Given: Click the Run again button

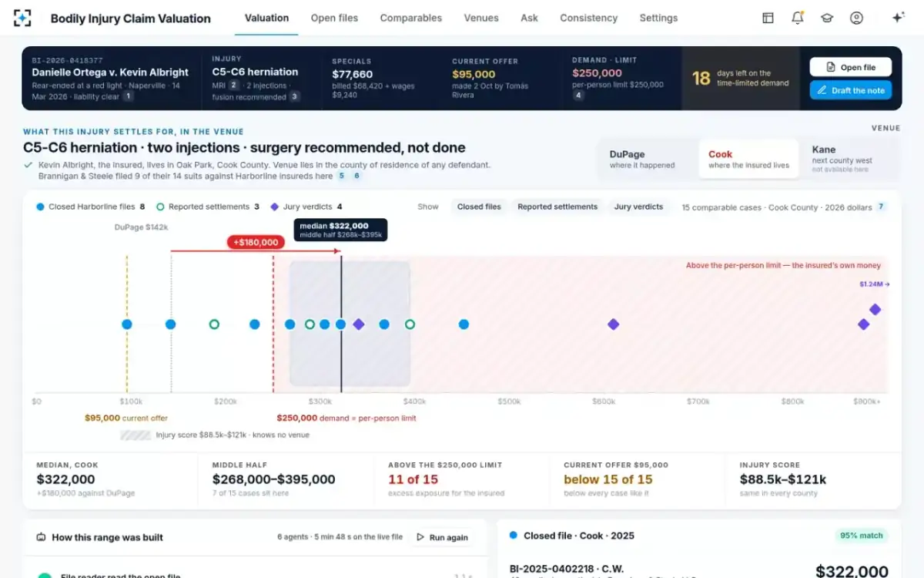Looking at the screenshot, I should (442, 537).
